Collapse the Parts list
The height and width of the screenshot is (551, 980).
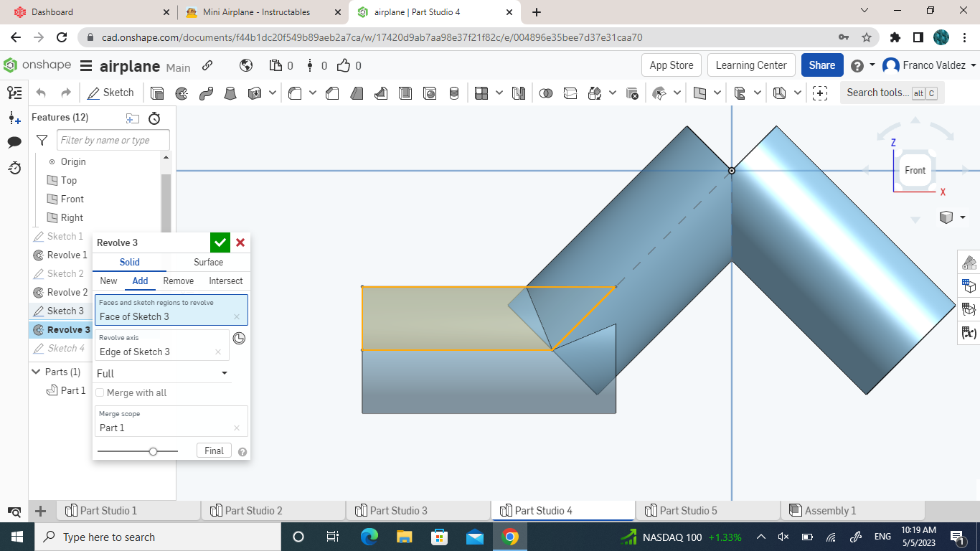coord(35,372)
